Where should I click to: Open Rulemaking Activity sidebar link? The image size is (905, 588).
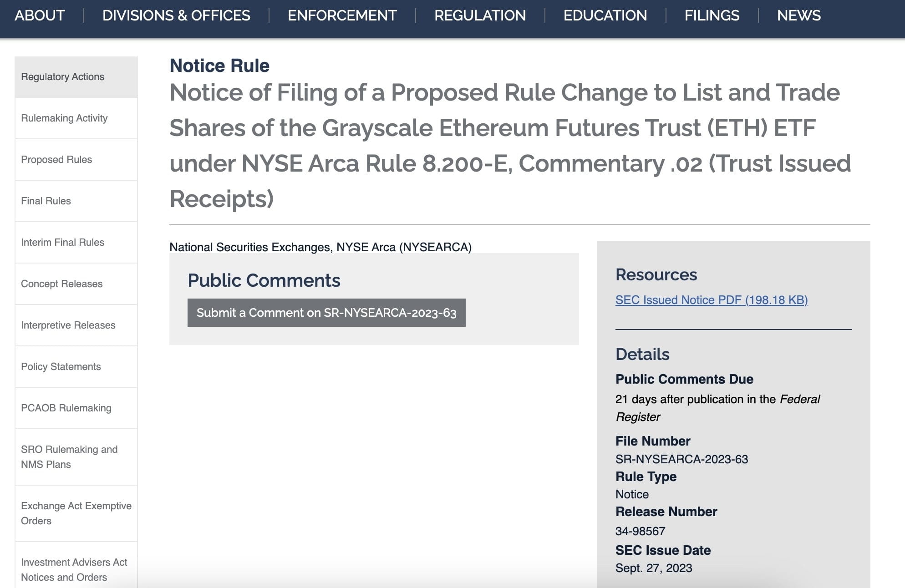coord(76,118)
